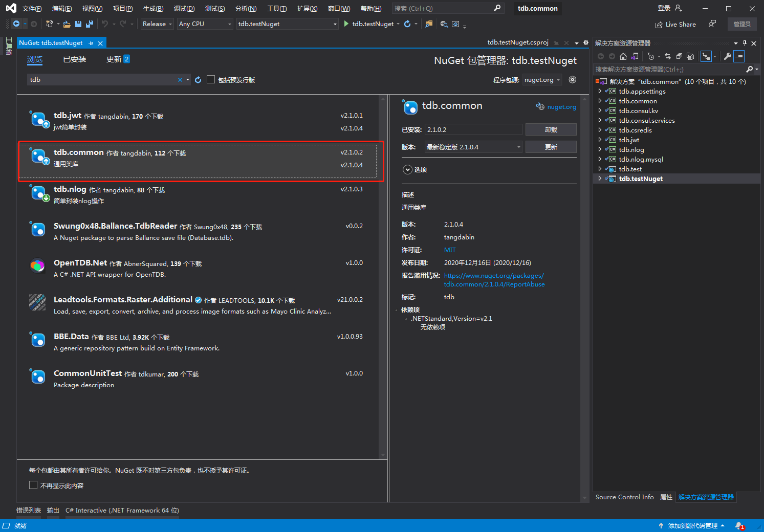Viewport: 764px width, 532px height.
Task: Open Properties wrench icon in Solution Explorer
Action: point(727,56)
